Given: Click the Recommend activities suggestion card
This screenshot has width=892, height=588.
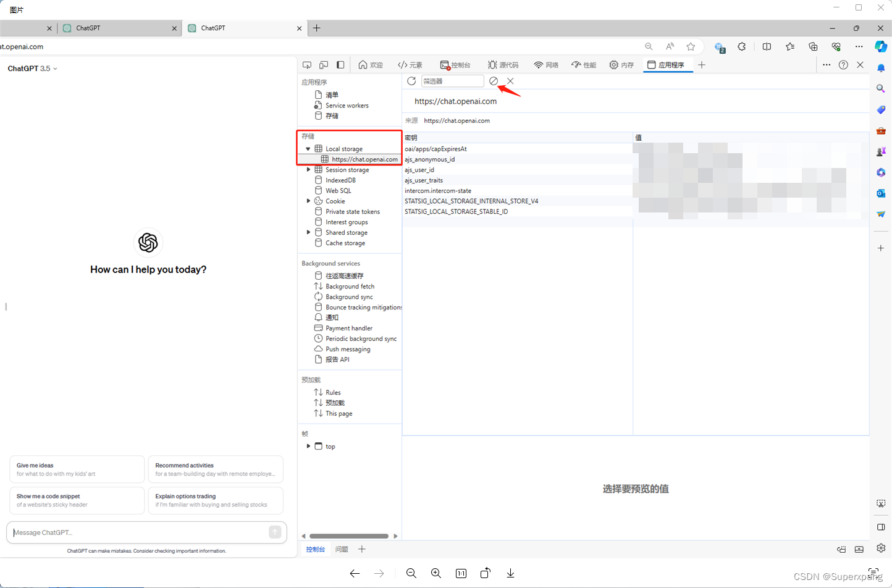Looking at the screenshot, I should 216,469.
